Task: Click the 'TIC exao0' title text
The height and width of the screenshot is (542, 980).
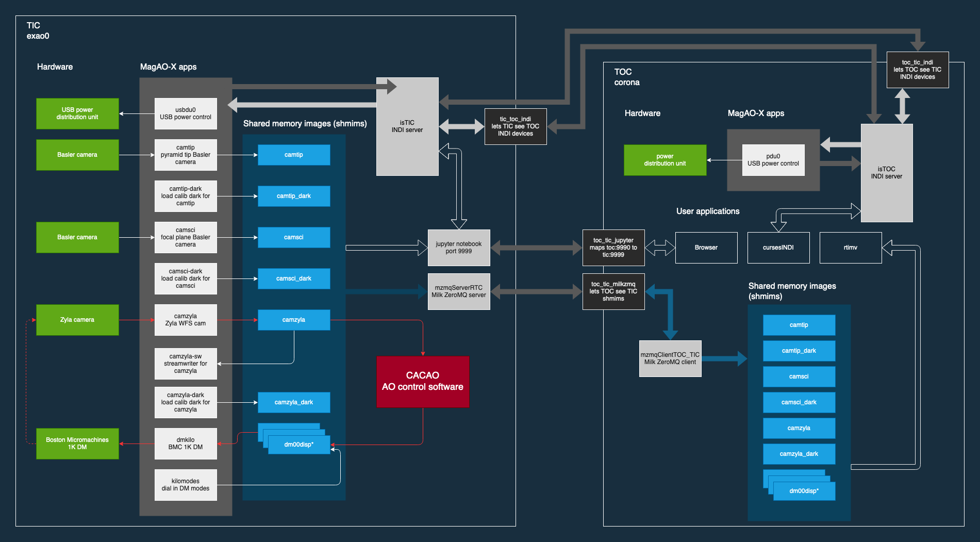Action: [38, 30]
